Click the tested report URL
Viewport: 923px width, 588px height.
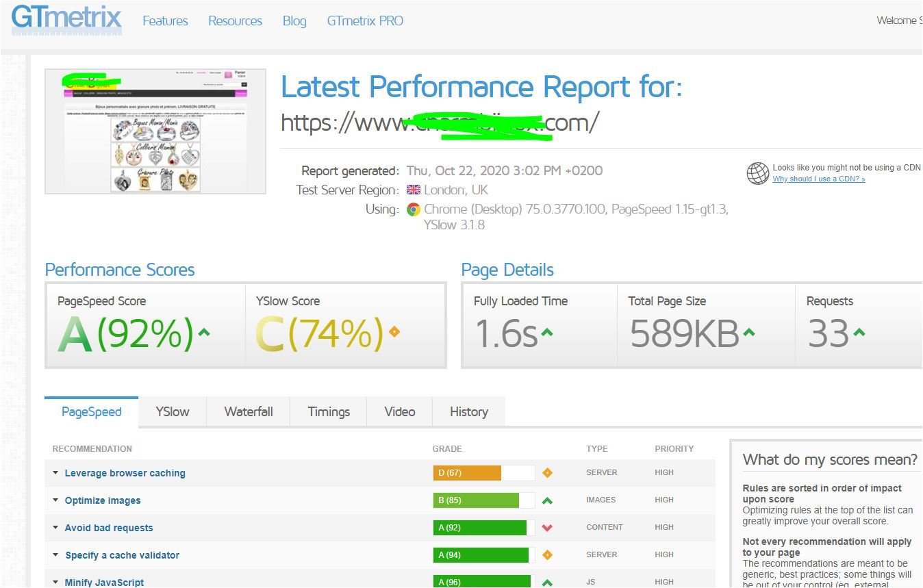[x=440, y=123]
